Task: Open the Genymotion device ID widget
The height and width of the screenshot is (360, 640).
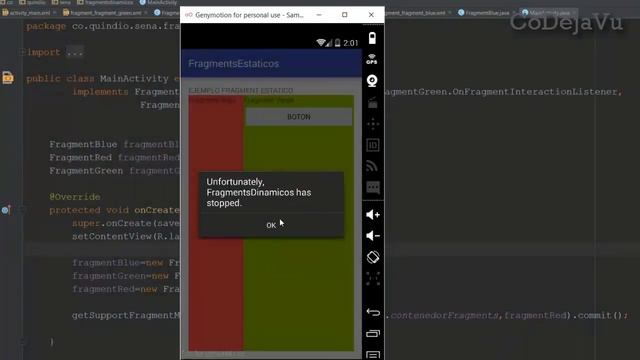Action: coord(373,145)
